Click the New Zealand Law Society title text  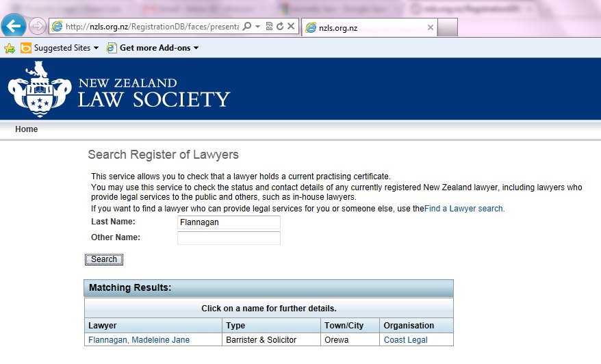tap(154, 93)
